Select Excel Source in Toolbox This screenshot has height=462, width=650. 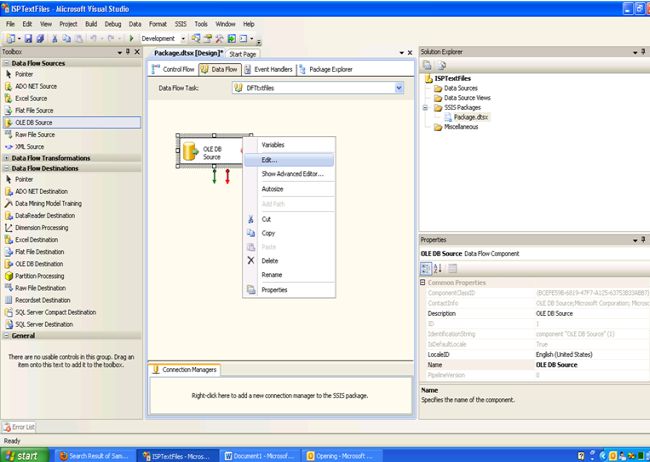(x=31, y=98)
